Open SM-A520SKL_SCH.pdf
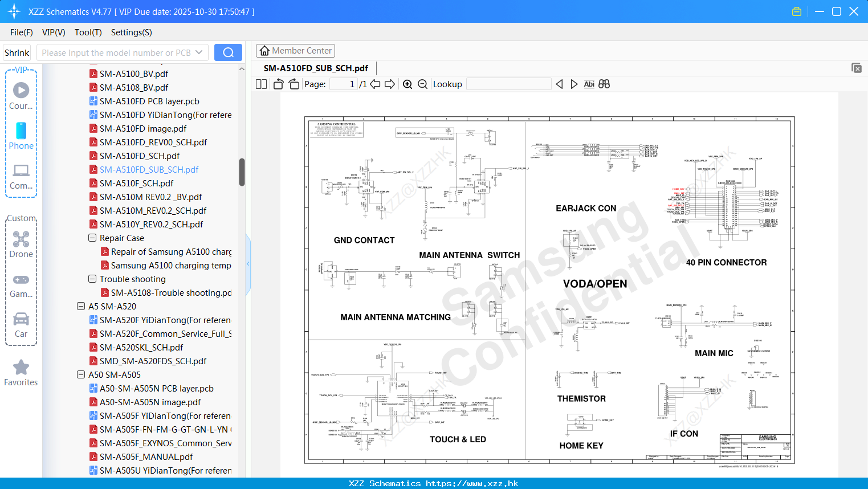 136,347
